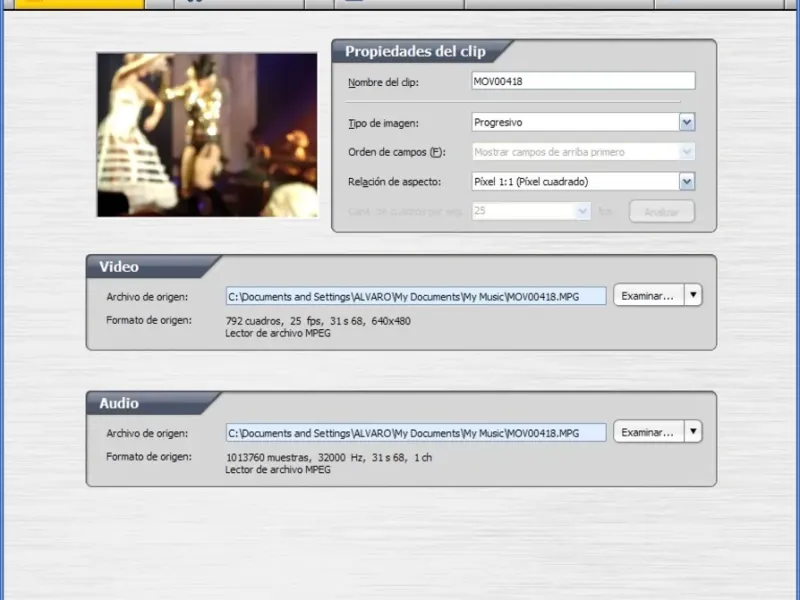Screen dimensions: 800x600
Task: Open the Orden de campos dropdown
Action: pyautogui.click(x=687, y=152)
